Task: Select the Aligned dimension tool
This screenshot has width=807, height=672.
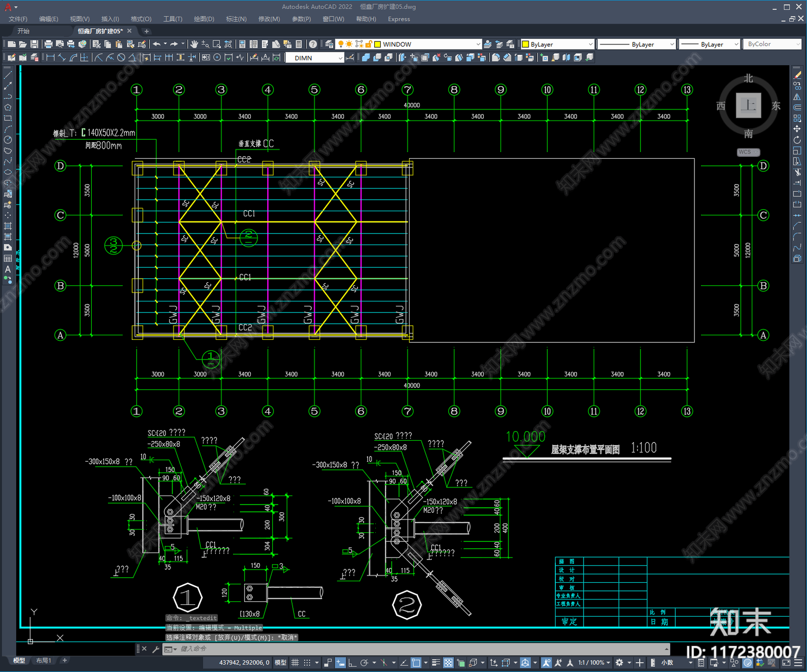Action: [62, 57]
